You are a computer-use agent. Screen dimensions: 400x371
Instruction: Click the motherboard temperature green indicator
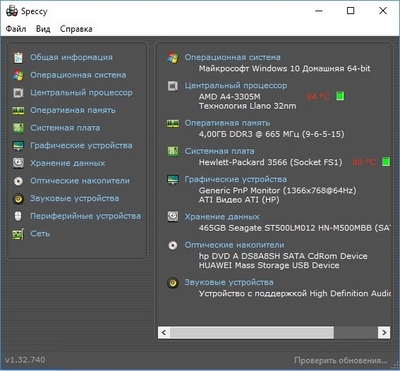(386, 162)
